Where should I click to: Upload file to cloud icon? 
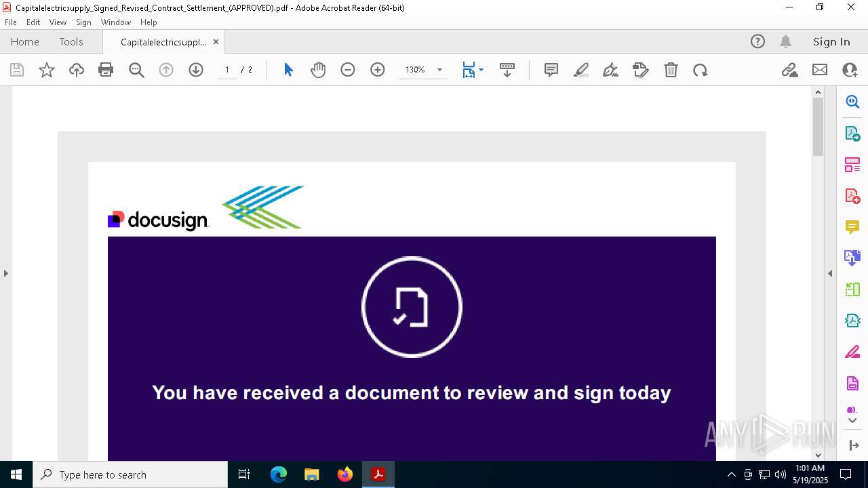point(77,70)
